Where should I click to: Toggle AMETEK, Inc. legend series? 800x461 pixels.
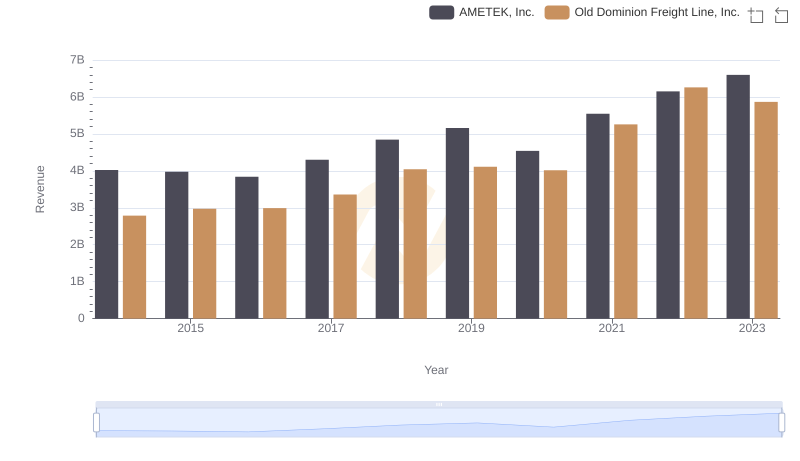pyautogui.click(x=482, y=12)
